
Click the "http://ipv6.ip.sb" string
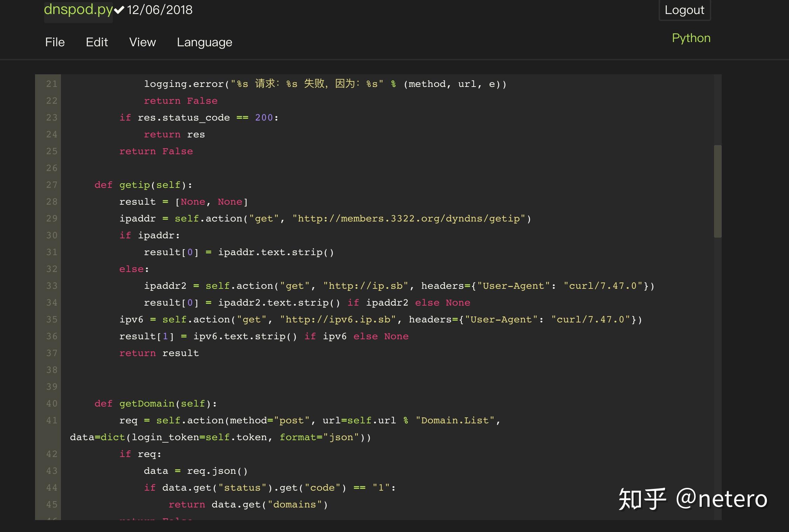point(338,320)
